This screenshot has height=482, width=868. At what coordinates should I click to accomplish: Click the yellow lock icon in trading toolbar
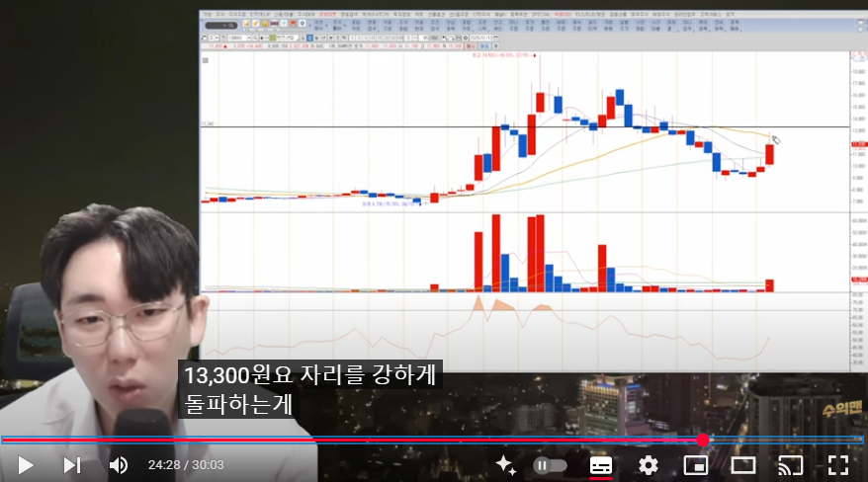click(265, 24)
